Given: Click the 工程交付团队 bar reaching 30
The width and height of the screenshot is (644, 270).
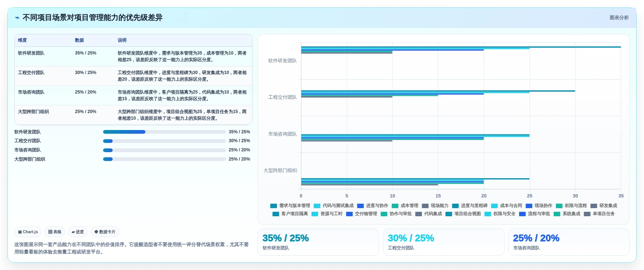Looking at the screenshot, I should (438, 91).
